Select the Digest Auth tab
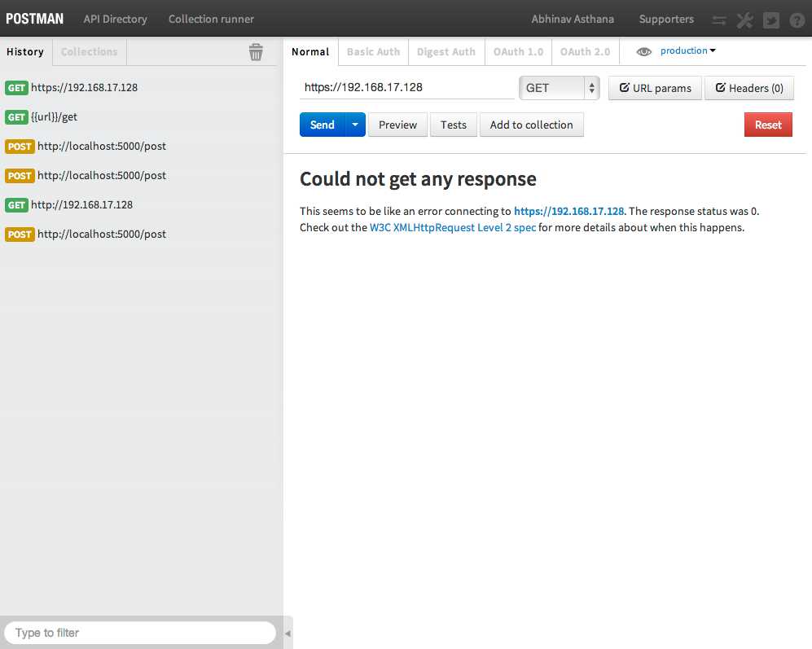 pos(446,52)
